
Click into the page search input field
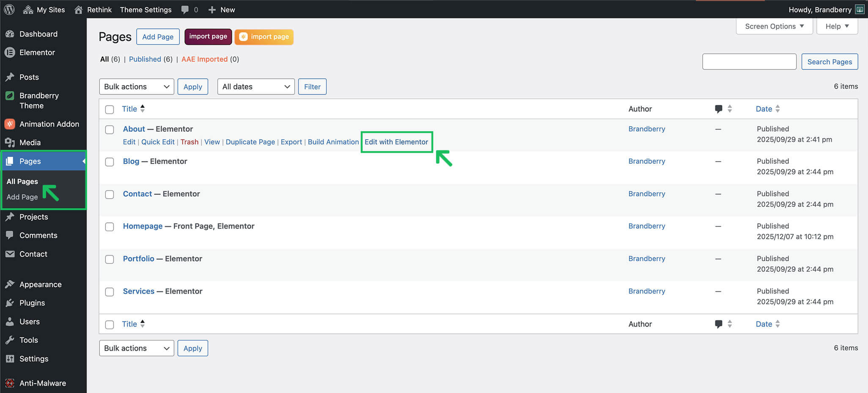pos(749,62)
